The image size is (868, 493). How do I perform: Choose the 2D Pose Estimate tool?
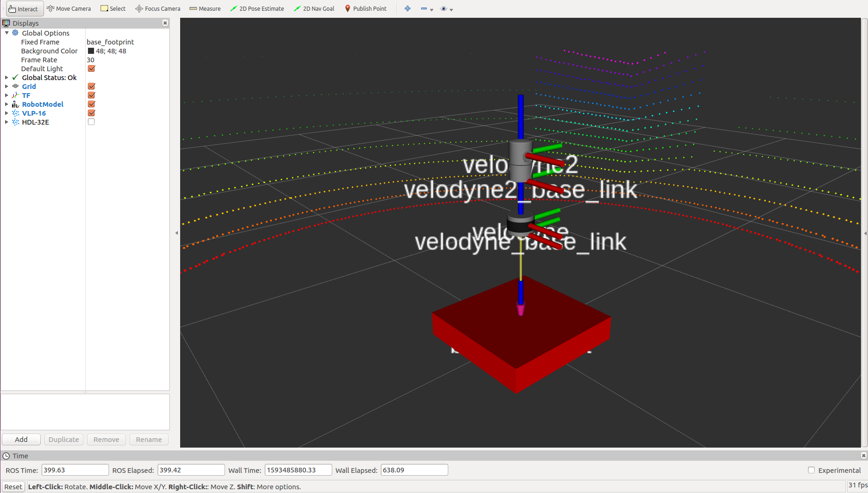[257, 8]
